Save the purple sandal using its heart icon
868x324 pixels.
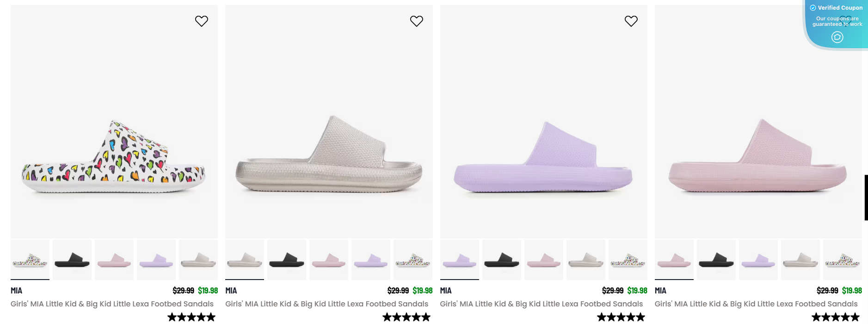point(631,21)
